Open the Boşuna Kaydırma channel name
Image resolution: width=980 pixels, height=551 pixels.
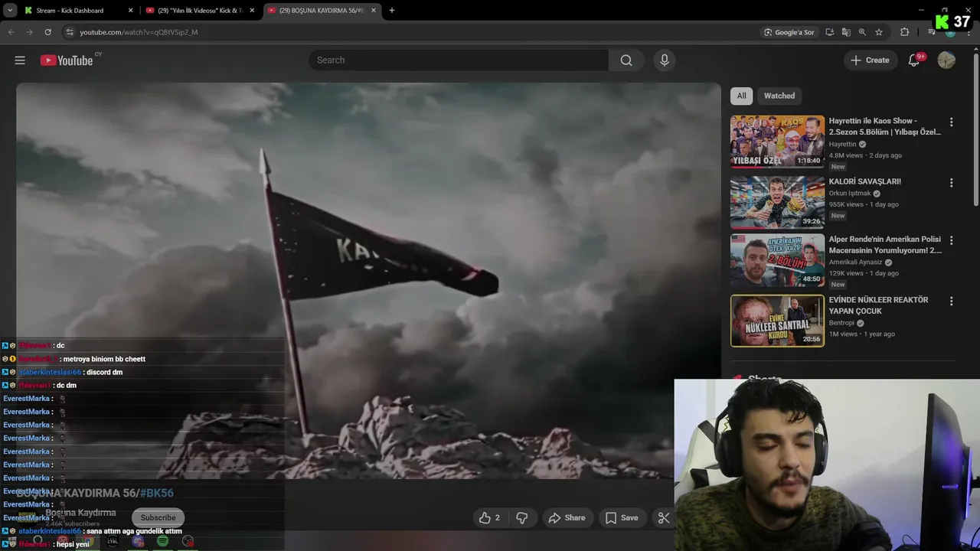[x=80, y=513]
